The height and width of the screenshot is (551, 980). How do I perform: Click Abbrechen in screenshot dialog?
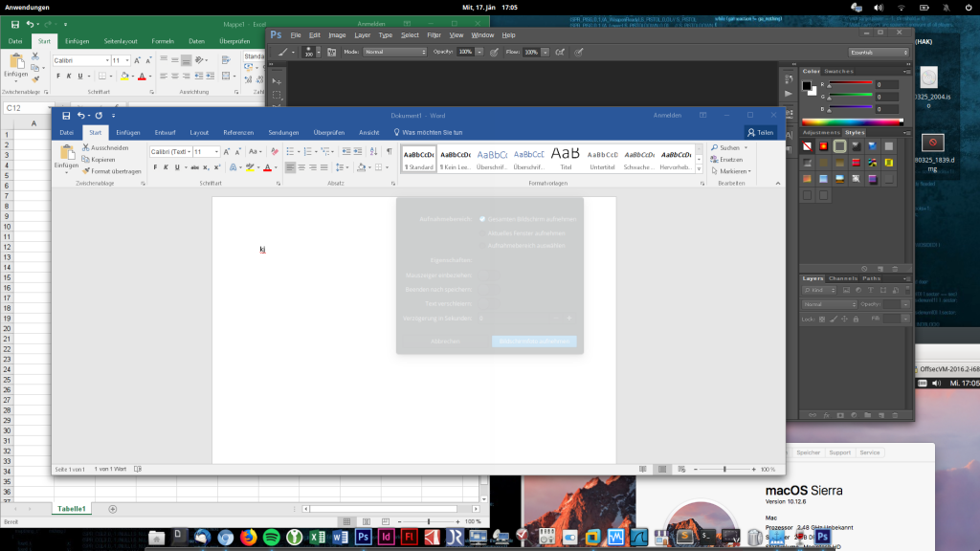445,342
